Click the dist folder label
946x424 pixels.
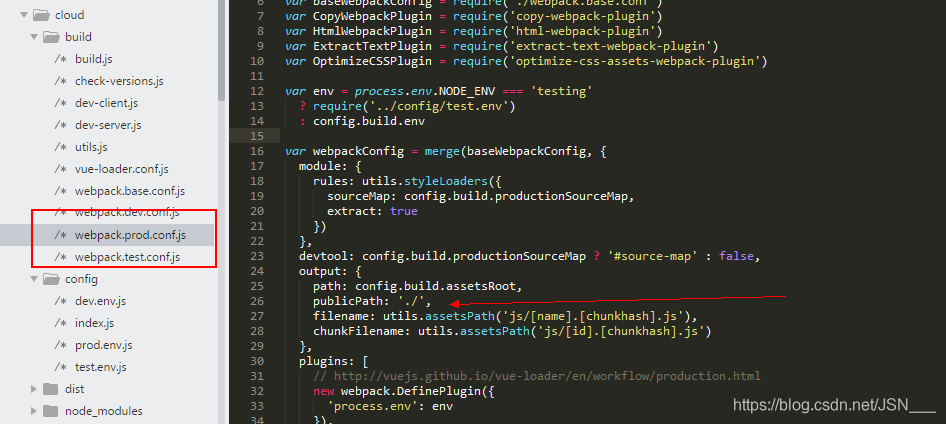[x=75, y=389]
